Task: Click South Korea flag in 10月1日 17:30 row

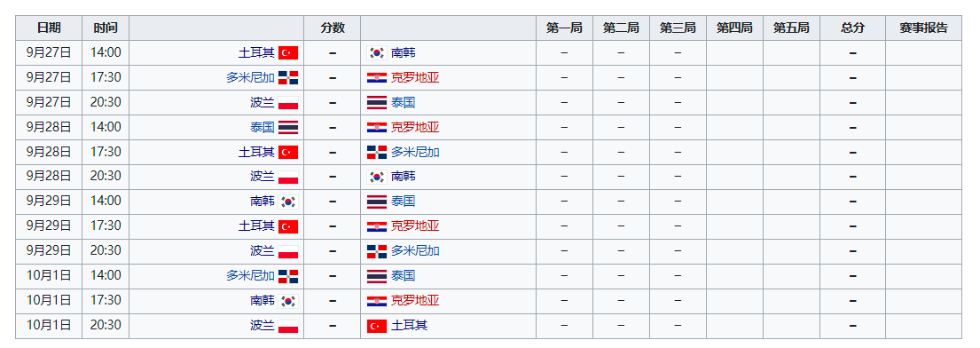Action: (x=288, y=301)
